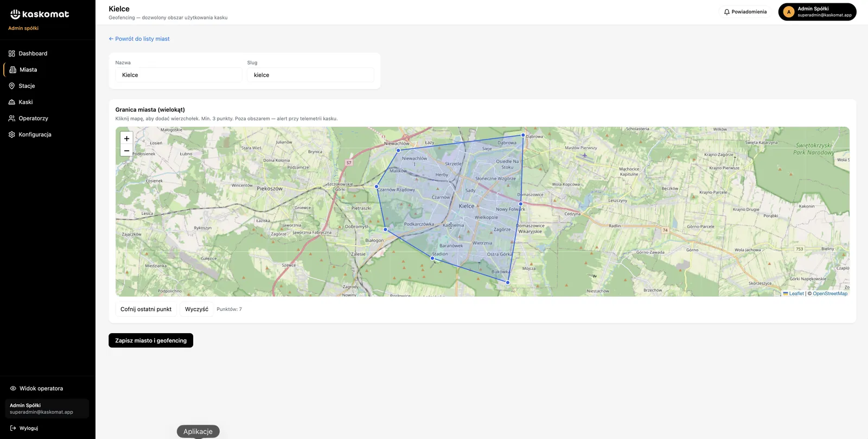Click the Miasta building icon
Image resolution: width=868 pixels, height=439 pixels.
coord(13,70)
